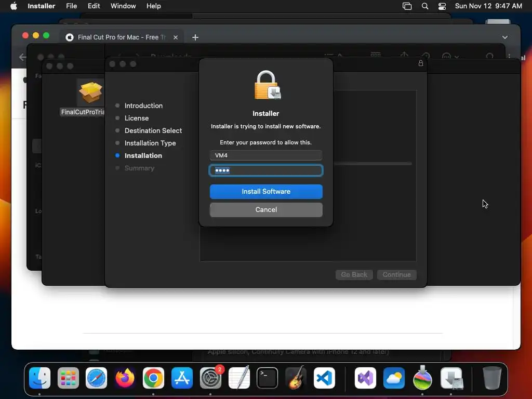Image resolution: width=532 pixels, height=399 pixels.
Task: Click the installation progress bar
Action: coord(373,164)
